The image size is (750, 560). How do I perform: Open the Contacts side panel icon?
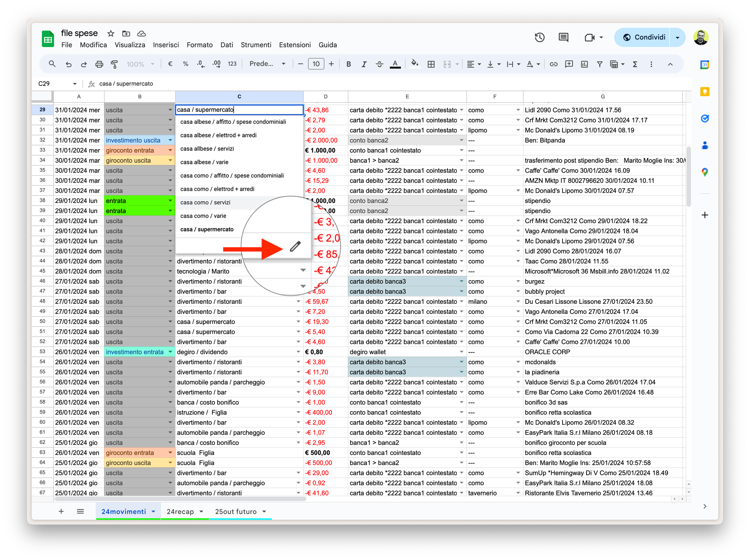pos(705,145)
